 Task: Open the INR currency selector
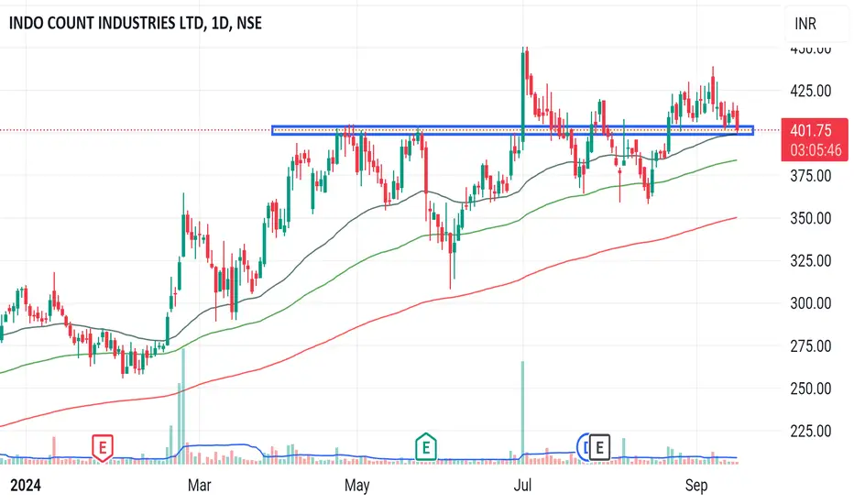(805, 24)
